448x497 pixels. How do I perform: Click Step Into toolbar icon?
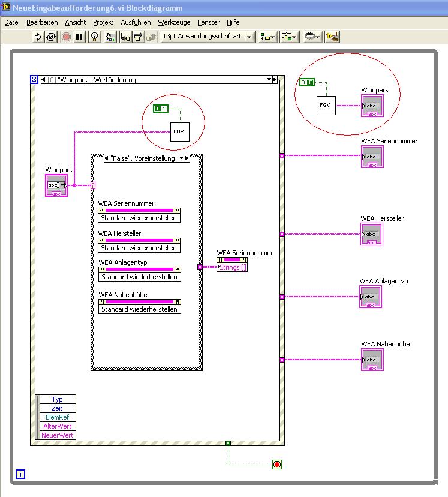coord(125,37)
